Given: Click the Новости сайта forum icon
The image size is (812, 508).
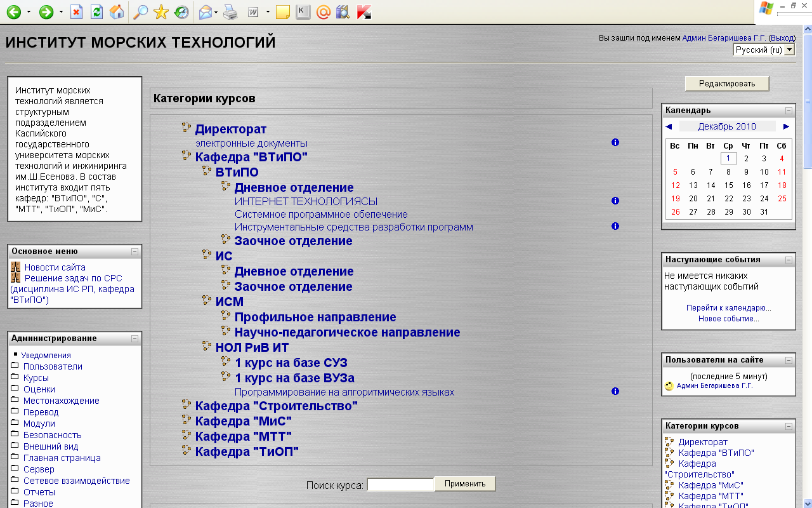Looking at the screenshot, I should point(16,267).
